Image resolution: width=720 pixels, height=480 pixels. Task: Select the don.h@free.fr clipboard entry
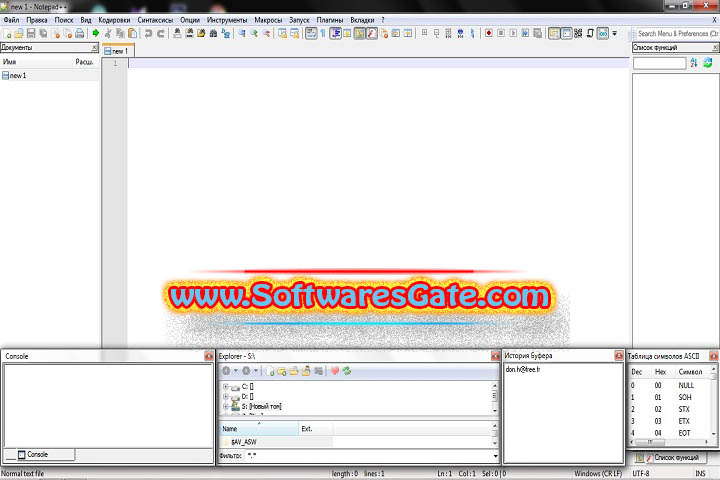pyautogui.click(x=523, y=369)
